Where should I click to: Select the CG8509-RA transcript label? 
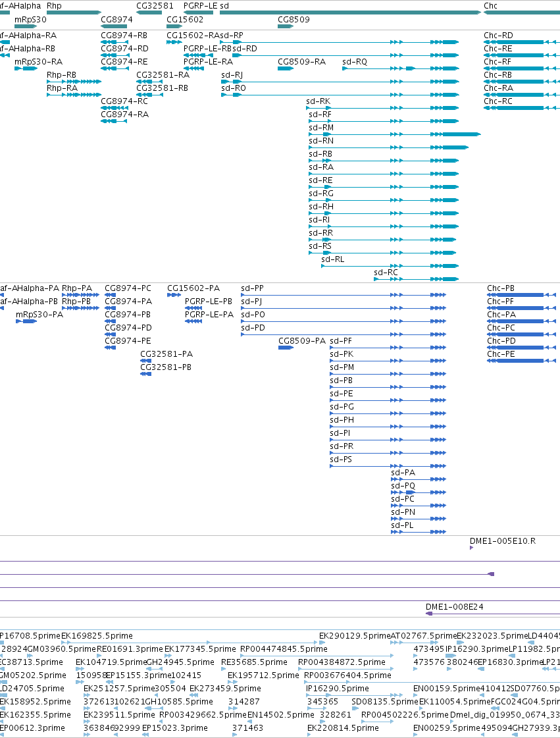pyautogui.click(x=301, y=62)
